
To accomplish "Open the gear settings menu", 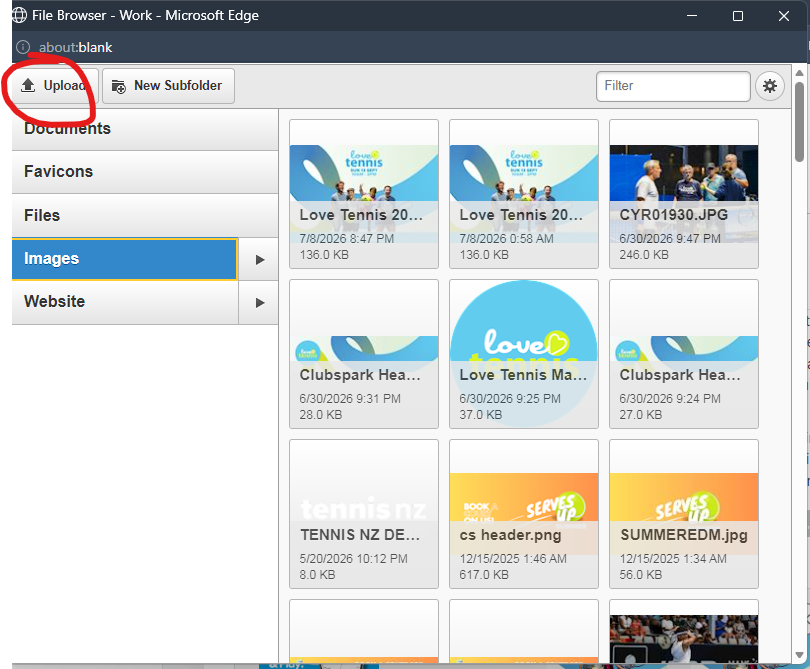I will pyautogui.click(x=770, y=86).
